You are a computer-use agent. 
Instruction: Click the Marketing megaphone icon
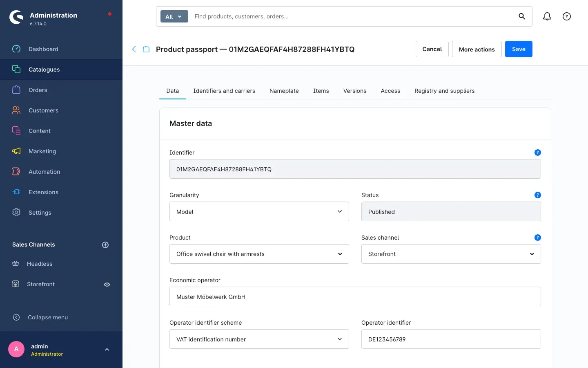tap(16, 151)
